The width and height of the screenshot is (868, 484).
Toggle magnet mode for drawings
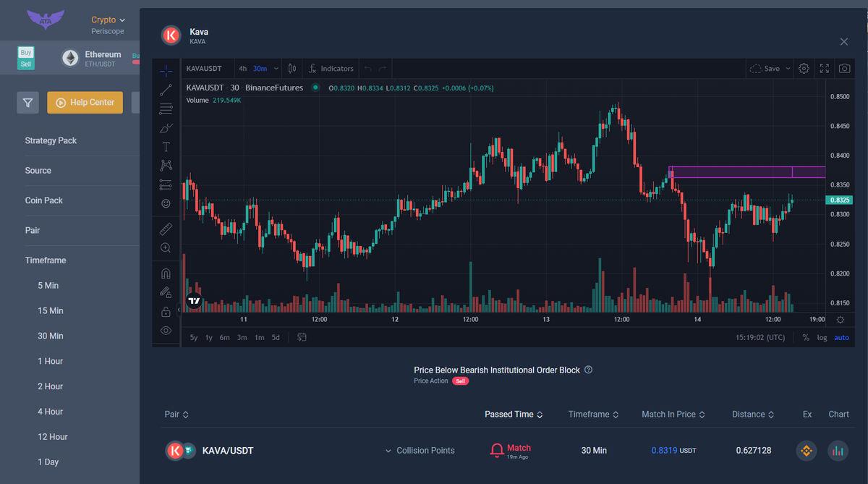click(166, 274)
